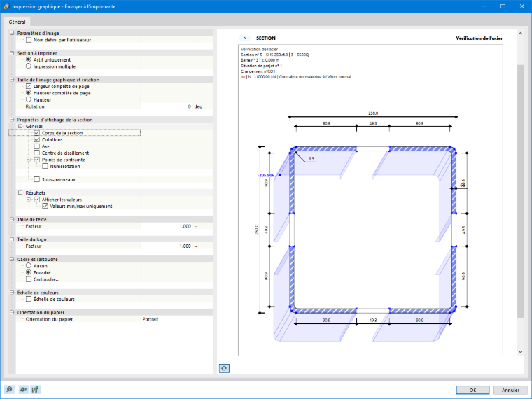This screenshot has width=532, height=399.
Task: Edit the Rotation value field
Action: point(167,106)
